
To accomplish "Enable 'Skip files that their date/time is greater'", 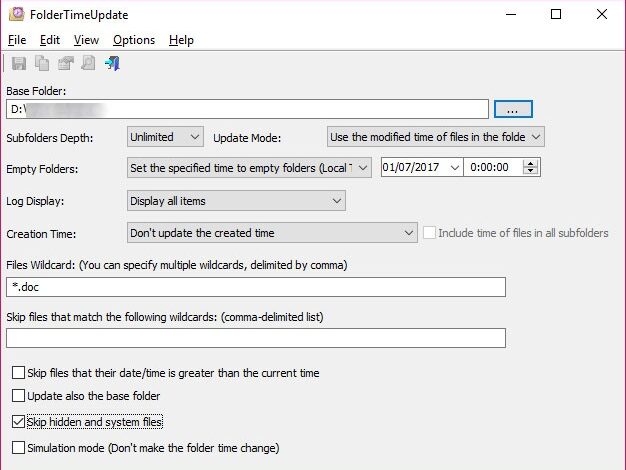I will click(x=18, y=373).
